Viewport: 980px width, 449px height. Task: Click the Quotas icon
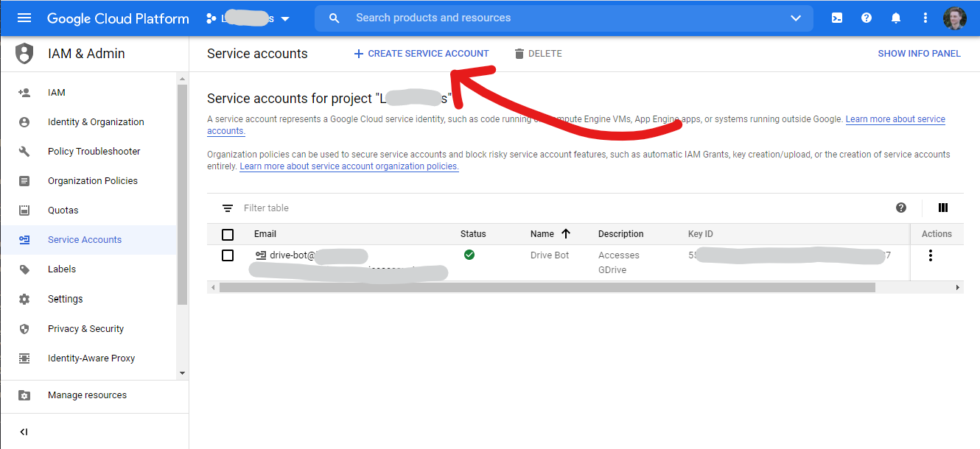24,211
